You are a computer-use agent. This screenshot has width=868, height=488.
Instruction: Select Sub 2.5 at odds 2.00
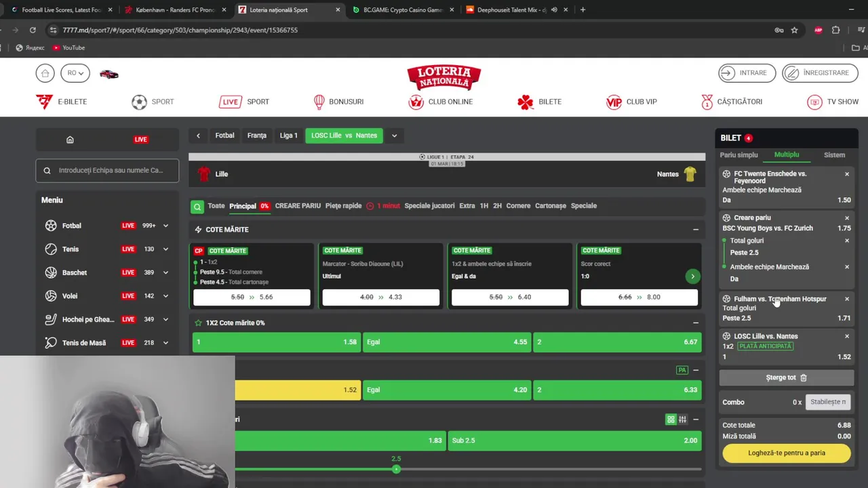tap(574, 441)
